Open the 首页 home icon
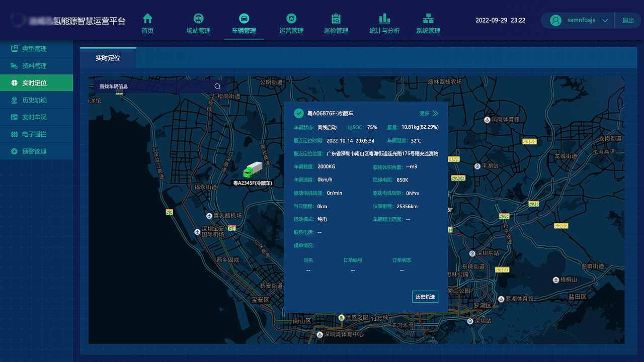Image resolution: width=644 pixels, height=362 pixels. pos(147,19)
